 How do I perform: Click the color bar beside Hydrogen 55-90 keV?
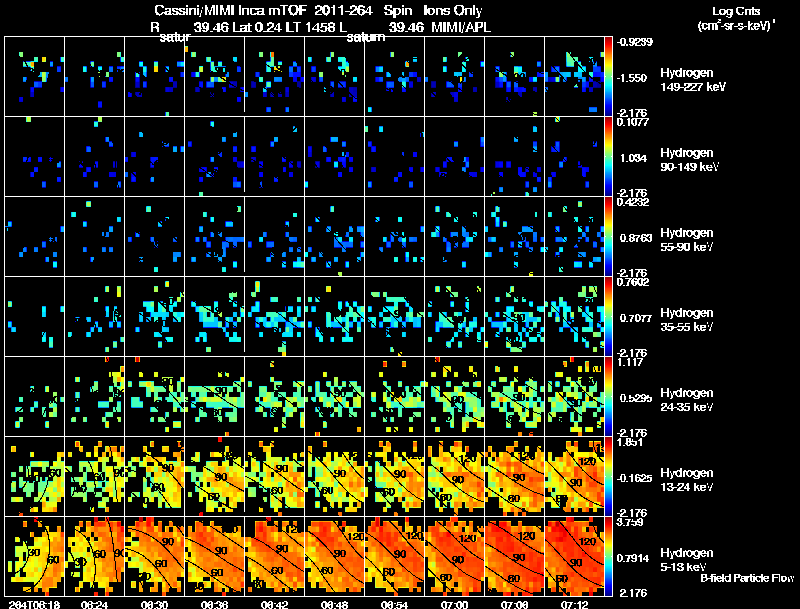608,236
